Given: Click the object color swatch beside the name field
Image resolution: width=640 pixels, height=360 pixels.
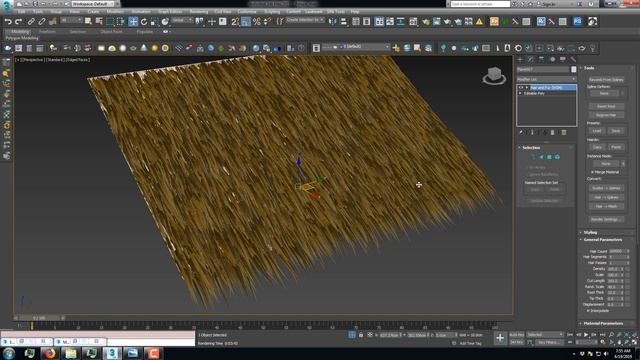Looking at the screenshot, I should (x=573, y=69).
